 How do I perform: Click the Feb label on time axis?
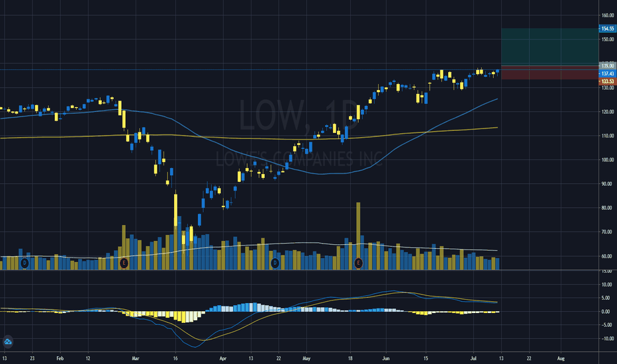pos(60,359)
